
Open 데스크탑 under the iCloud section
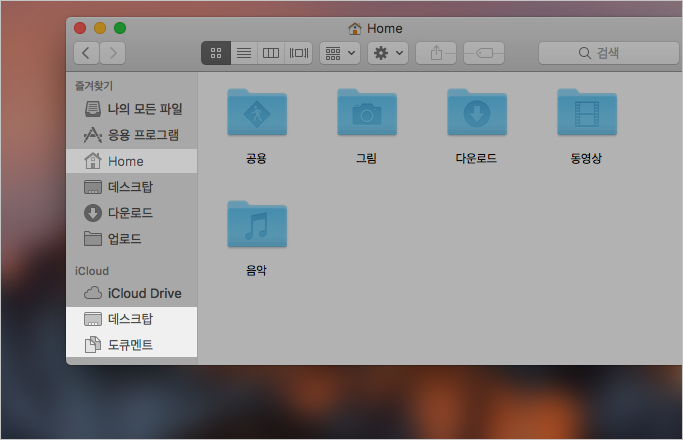point(132,319)
